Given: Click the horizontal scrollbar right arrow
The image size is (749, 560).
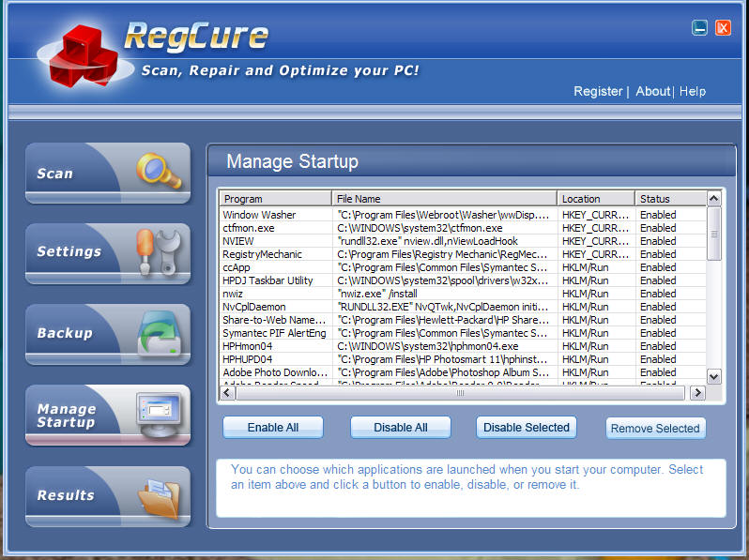Looking at the screenshot, I should [x=696, y=394].
